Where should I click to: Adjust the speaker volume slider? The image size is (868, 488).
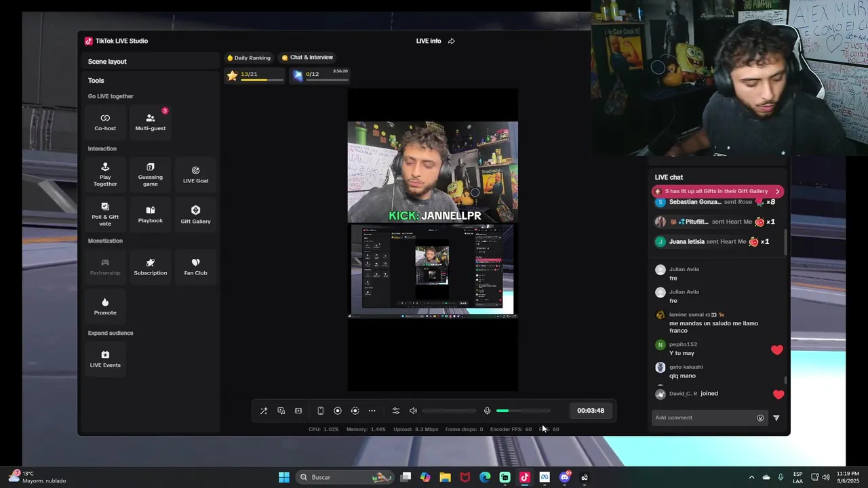tap(449, 411)
